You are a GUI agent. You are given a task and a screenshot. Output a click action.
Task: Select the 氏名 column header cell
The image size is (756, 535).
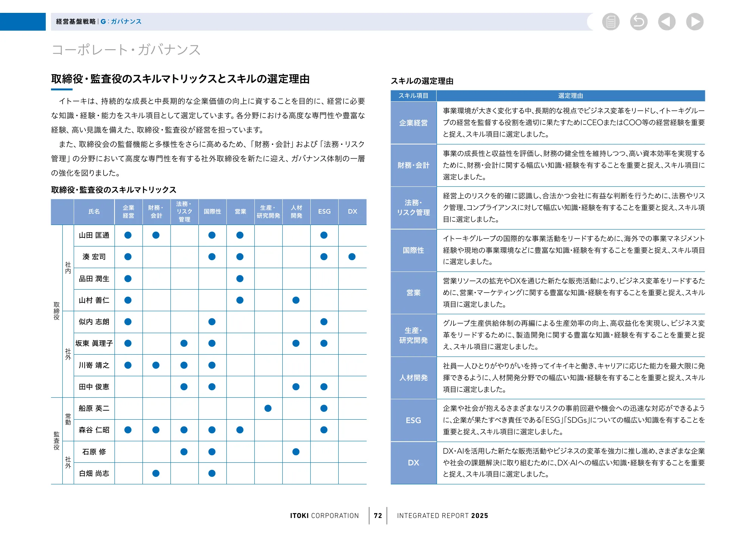point(94,212)
